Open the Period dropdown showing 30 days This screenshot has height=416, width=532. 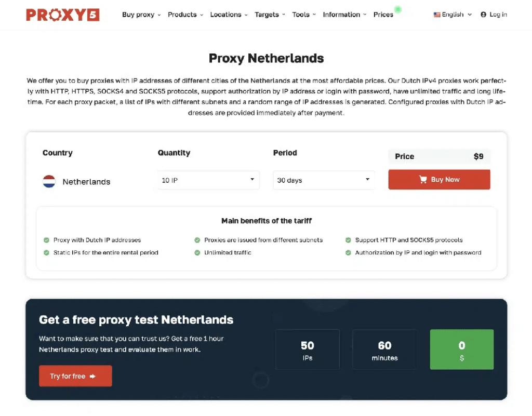click(323, 180)
